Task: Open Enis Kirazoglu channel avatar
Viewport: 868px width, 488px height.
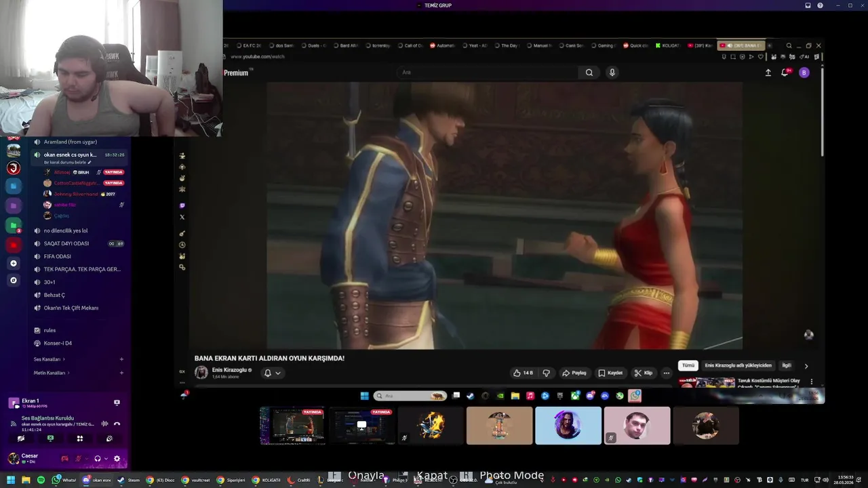Action: (201, 373)
